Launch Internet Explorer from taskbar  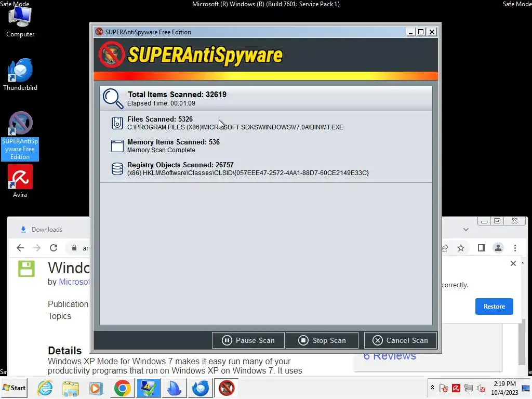(45, 388)
